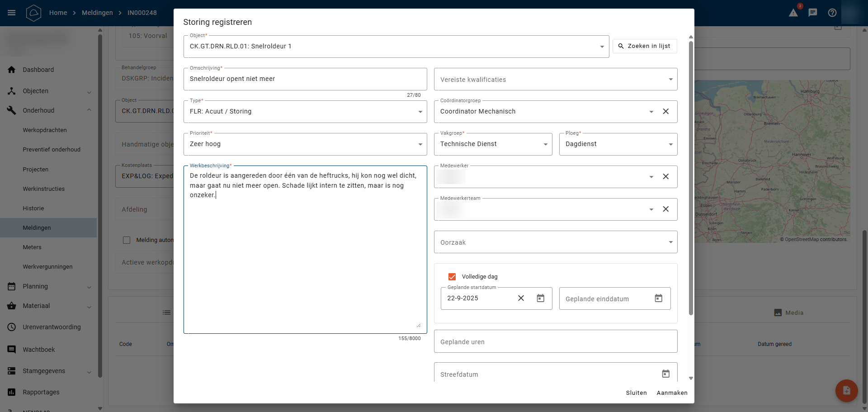Toggle the hamburger menu icon
Image resolution: width=868 pixels, height=412 pixels.
(x=12, y=13)
